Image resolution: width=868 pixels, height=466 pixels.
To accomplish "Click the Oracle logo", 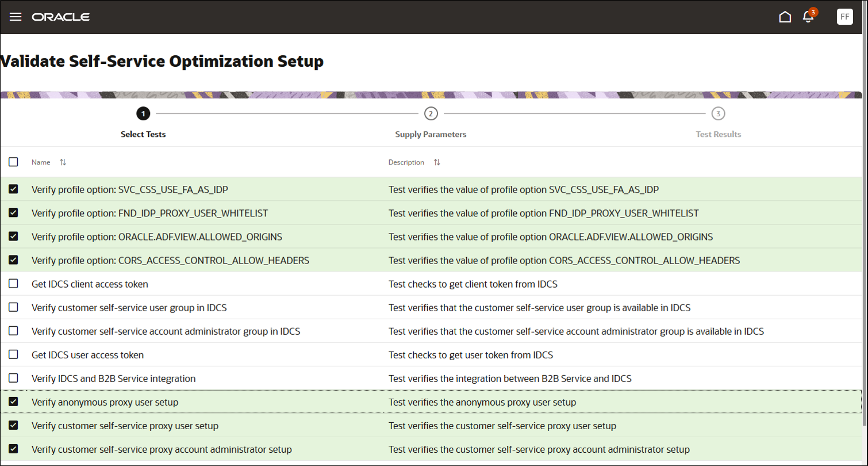I will point(61,17).
